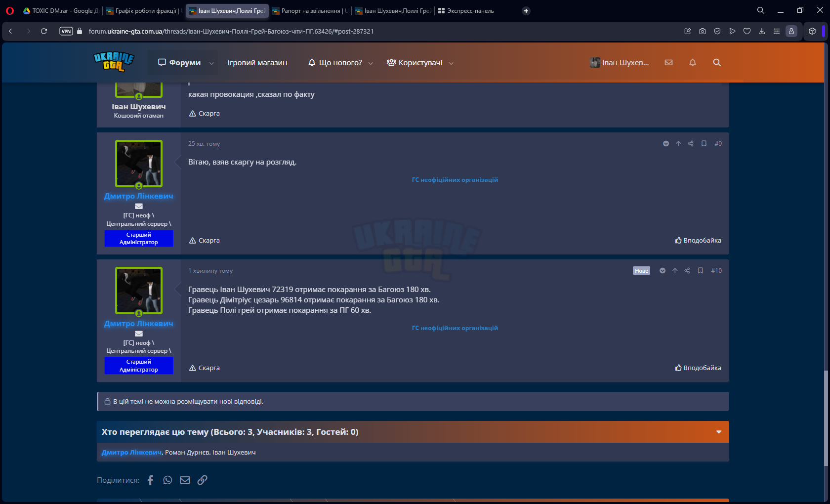Switch to Рапорт на звільнення tab
This screenshot has height=504, width=830.
[310, 11]
